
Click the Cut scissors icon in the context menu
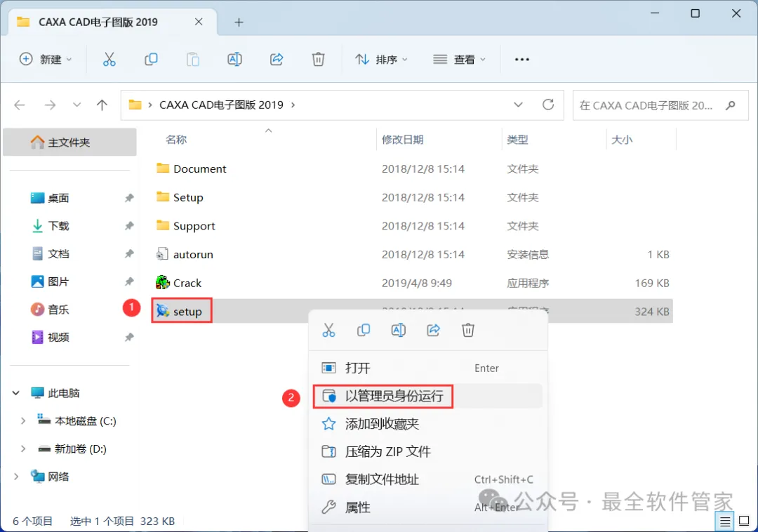coord(328,330)
